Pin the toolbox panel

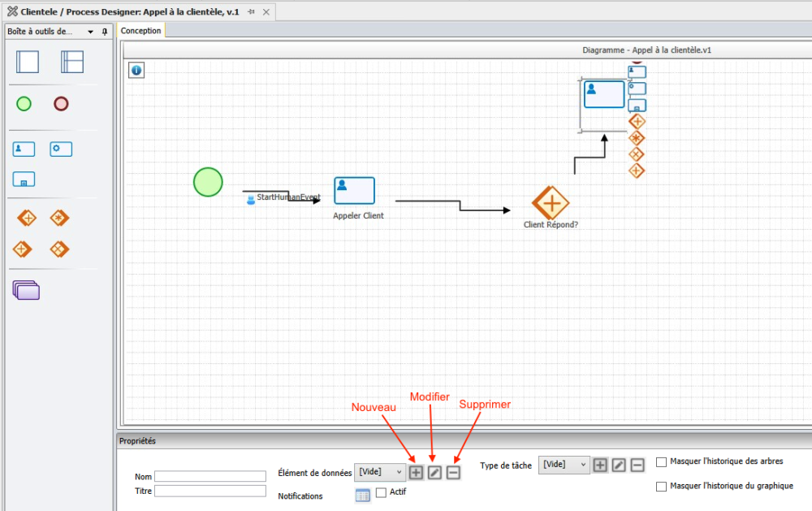[105, 32]
